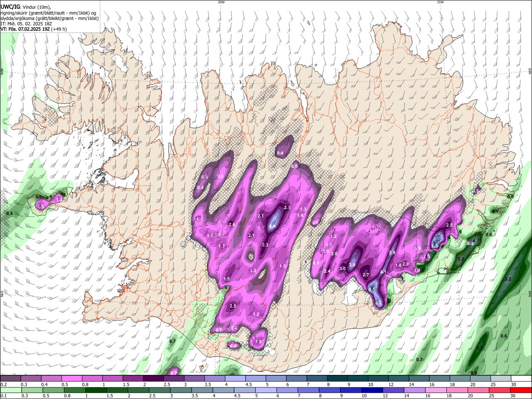Click the 20 swatch in rain legend
This screenshot has height=399, width=532.
(479, 390)
